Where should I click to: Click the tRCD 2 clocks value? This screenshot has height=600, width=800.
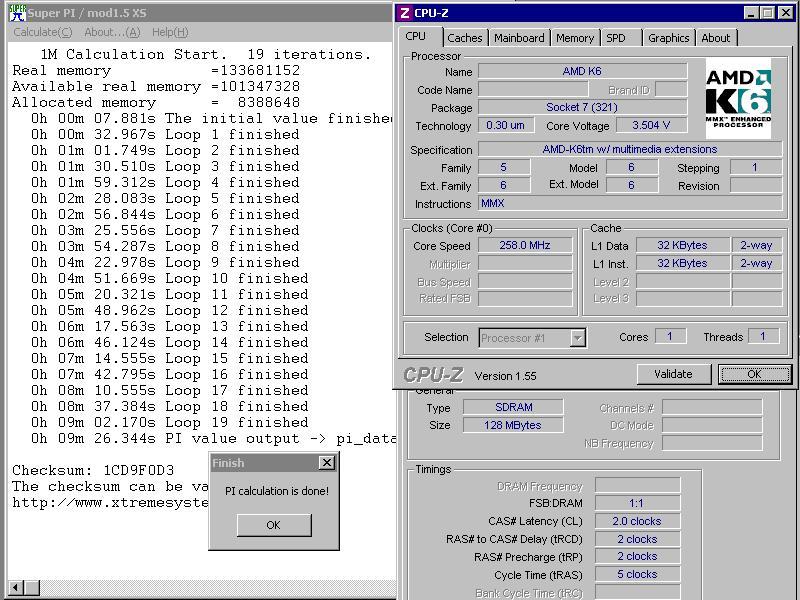tap(637, 539)
